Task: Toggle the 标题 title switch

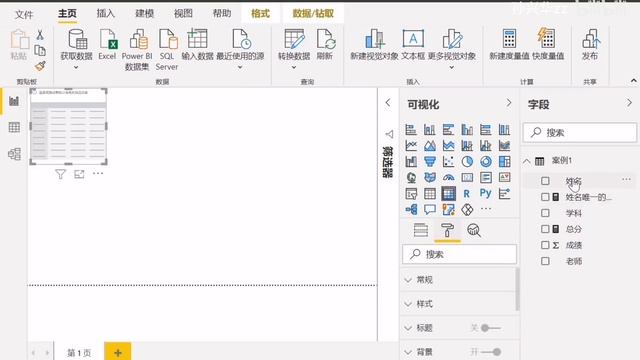Action: click(x=490, y=328)
